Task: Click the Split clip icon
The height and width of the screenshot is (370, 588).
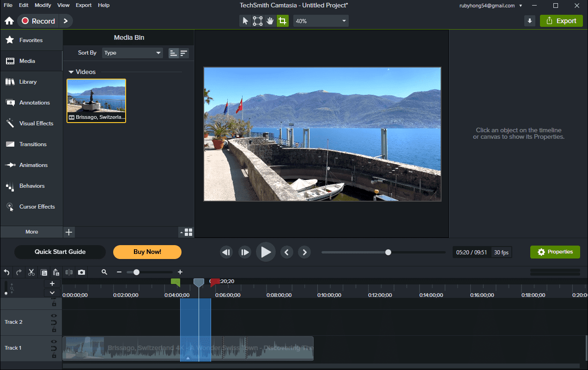Action: coord(69,272)
